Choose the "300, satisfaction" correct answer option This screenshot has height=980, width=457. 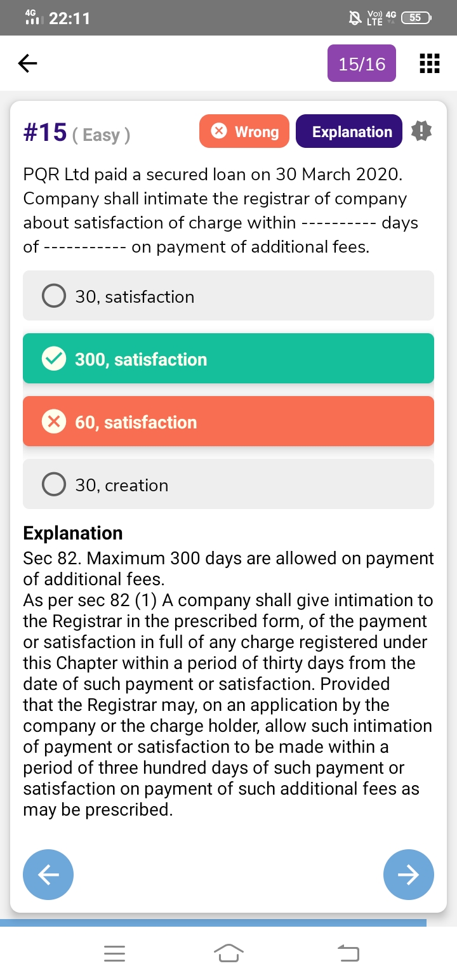228,359
